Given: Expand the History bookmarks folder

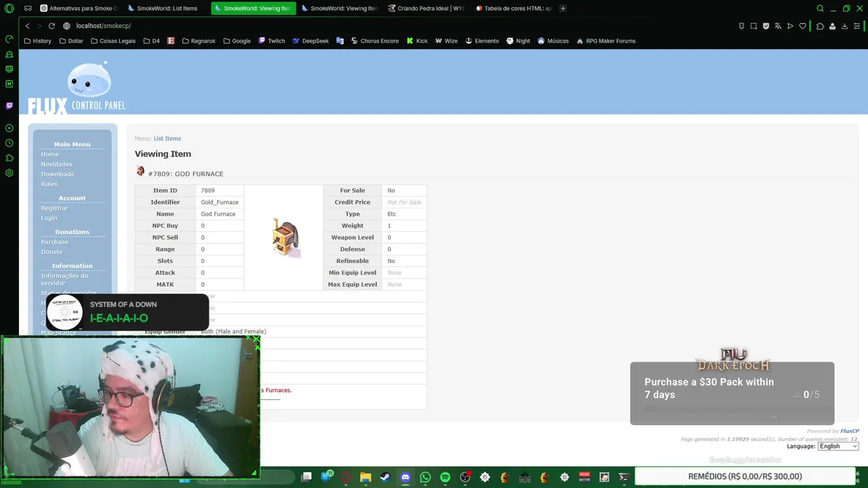Looking at the screenshot, I should click(x=37, y=41).
